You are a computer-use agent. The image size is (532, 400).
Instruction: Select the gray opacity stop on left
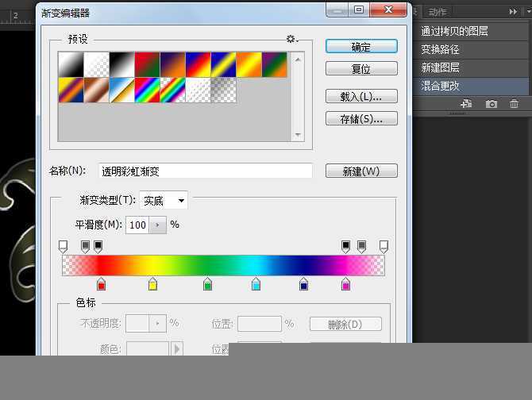click(86, 247)
